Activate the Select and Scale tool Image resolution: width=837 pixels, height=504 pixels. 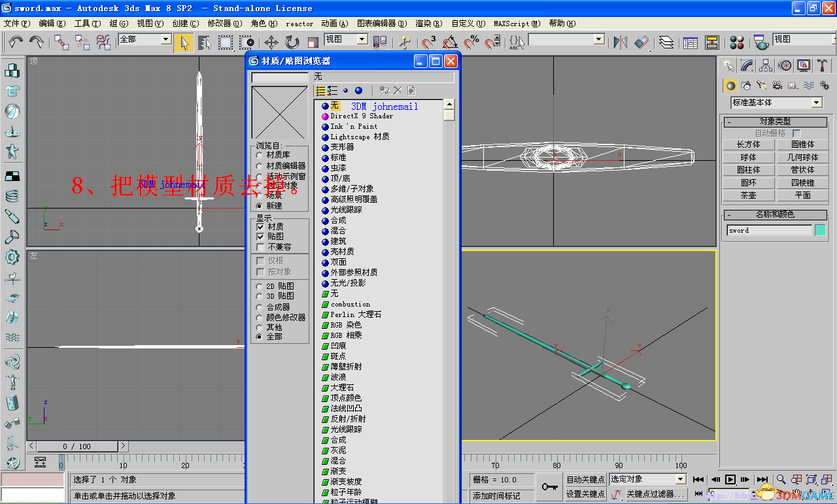pyautogui.click(x=313, y=42)
